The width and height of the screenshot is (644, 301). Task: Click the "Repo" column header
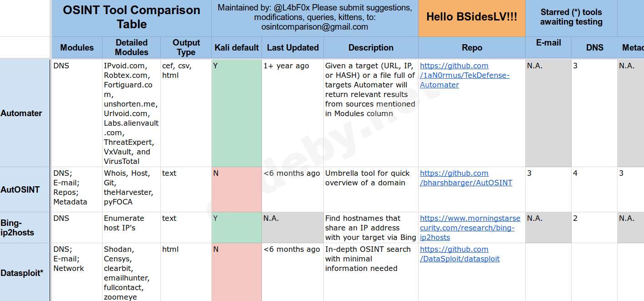click(x=471, y=48)
